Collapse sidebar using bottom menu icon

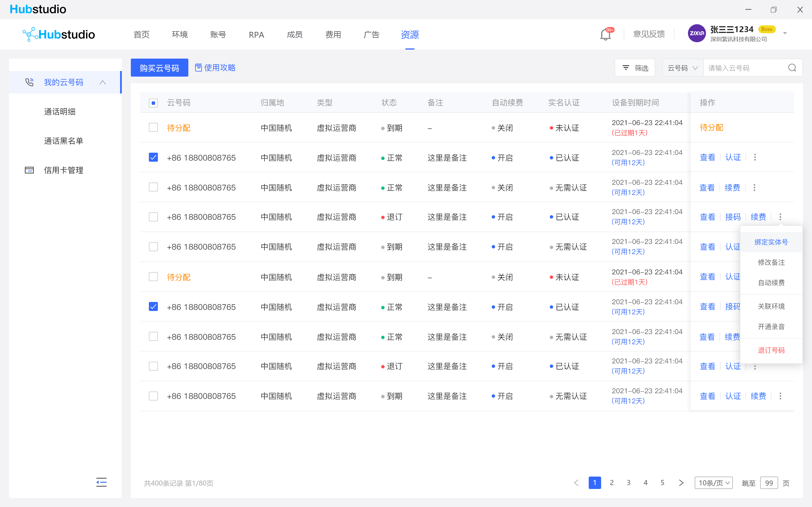click(101, 482)
